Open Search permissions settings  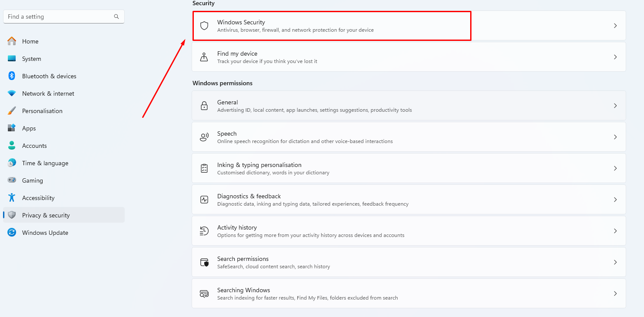(409, 262)
